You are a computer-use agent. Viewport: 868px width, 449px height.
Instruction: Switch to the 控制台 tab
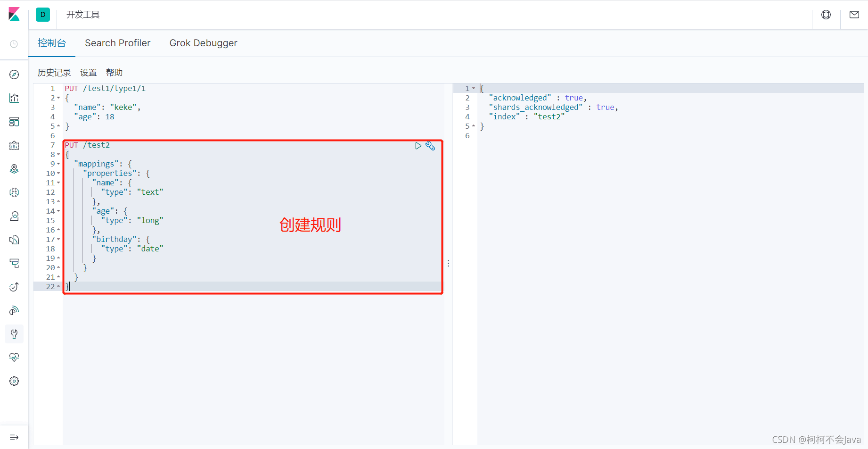[52, 43]
